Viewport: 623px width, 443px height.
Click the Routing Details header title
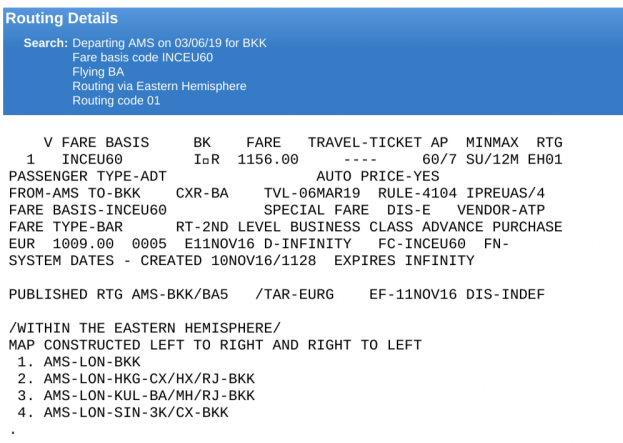62,18
